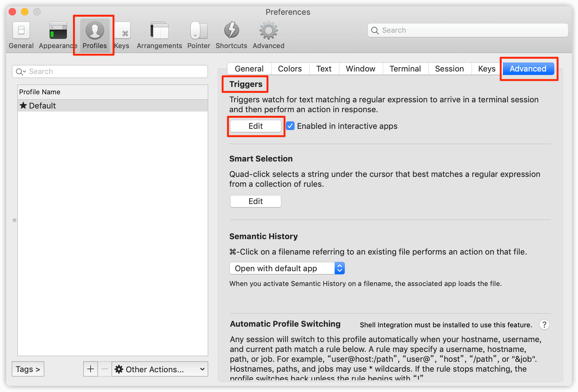Select the Default profile row
Screen dimensions: 578x392
point(113,106)
